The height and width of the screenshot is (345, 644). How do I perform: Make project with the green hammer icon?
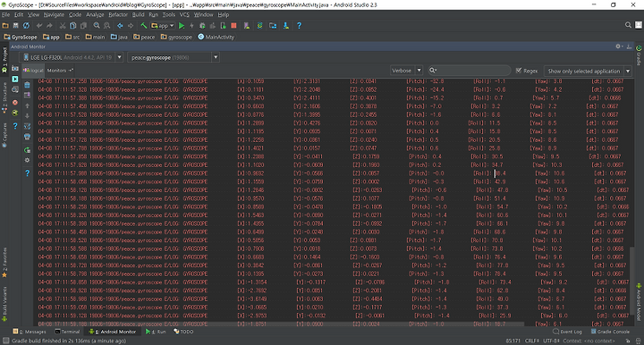pos(144,25)
